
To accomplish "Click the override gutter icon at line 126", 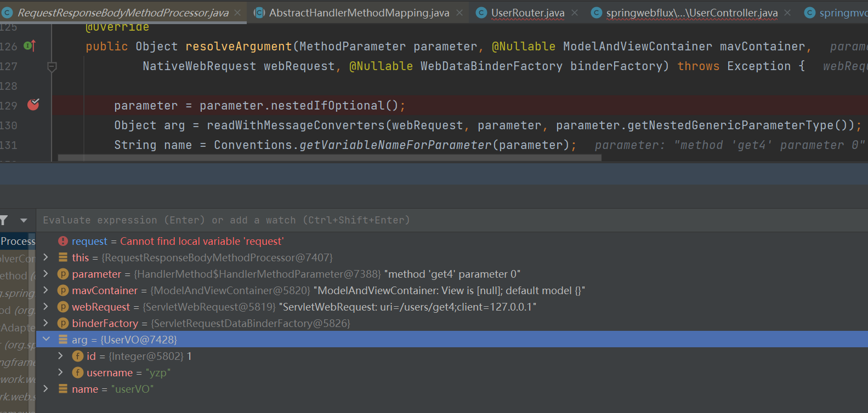I will pos(30,46).
